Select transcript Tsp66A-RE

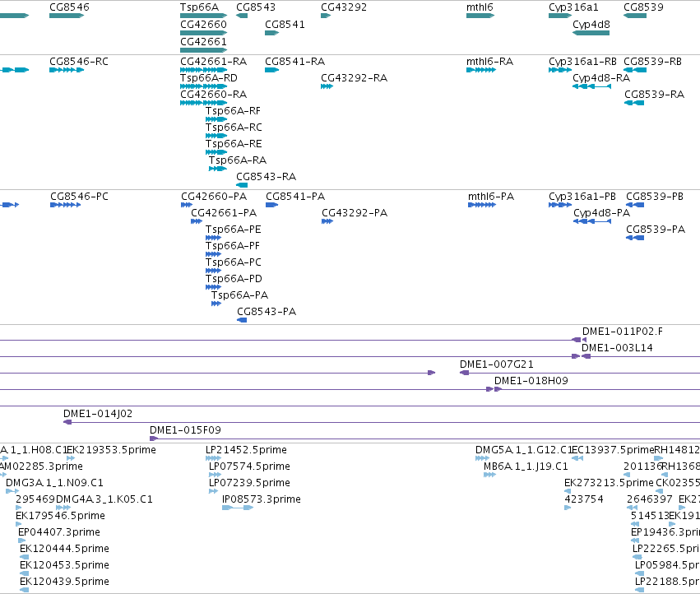pyautogui.click(x=216, y=152)
